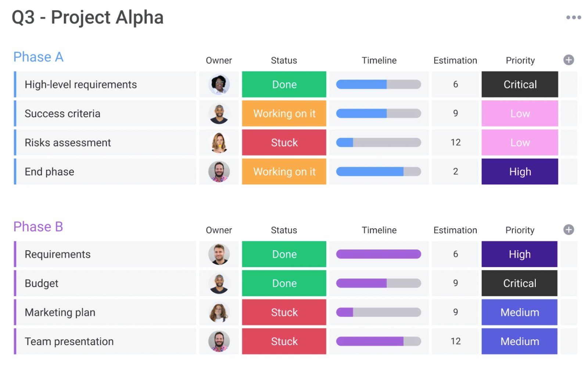Open the Low priority selector for Success criteria
588x366 pixels.
(519, 113)
